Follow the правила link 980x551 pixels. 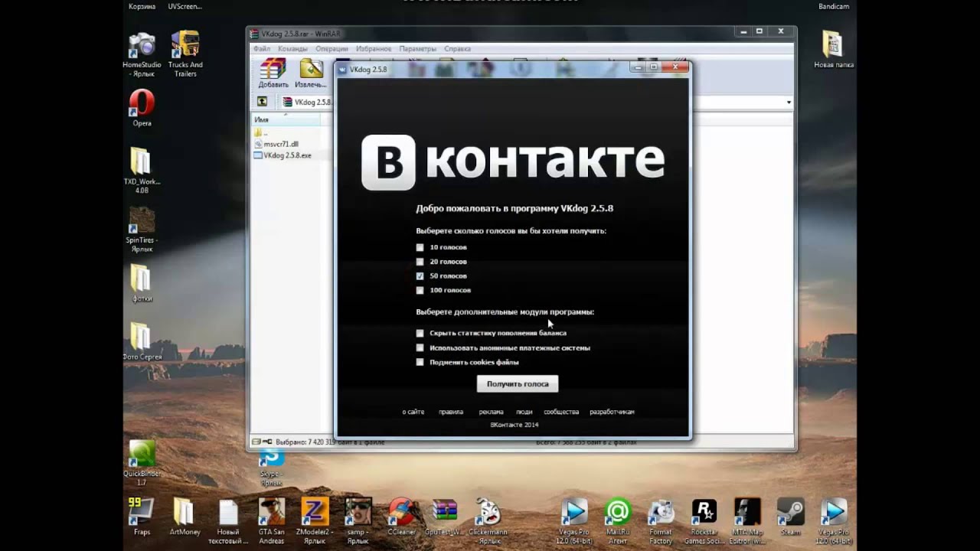point(451,412)
